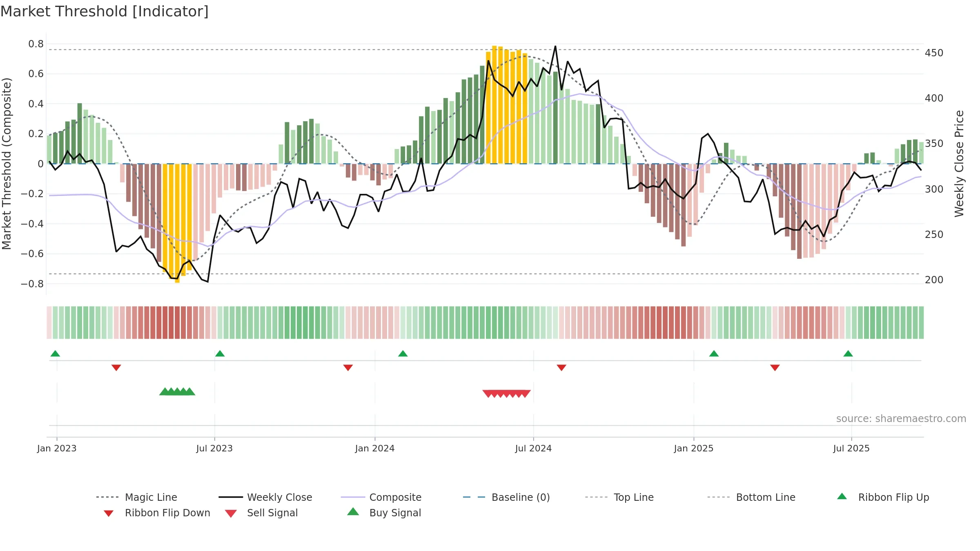980x551 pixels.
Task: Click the red ribbon flip down marker after Jul 2024
Action: [561, 368]
